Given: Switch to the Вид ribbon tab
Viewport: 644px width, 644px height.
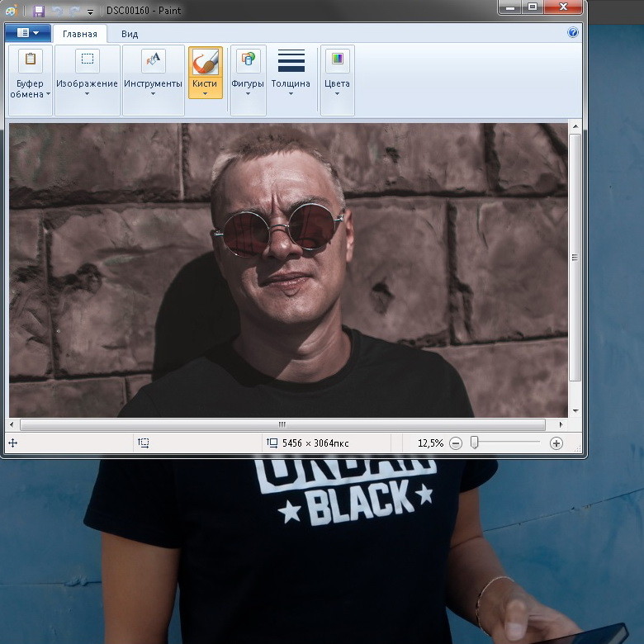Looking at the screenshot, I should 130,34.
